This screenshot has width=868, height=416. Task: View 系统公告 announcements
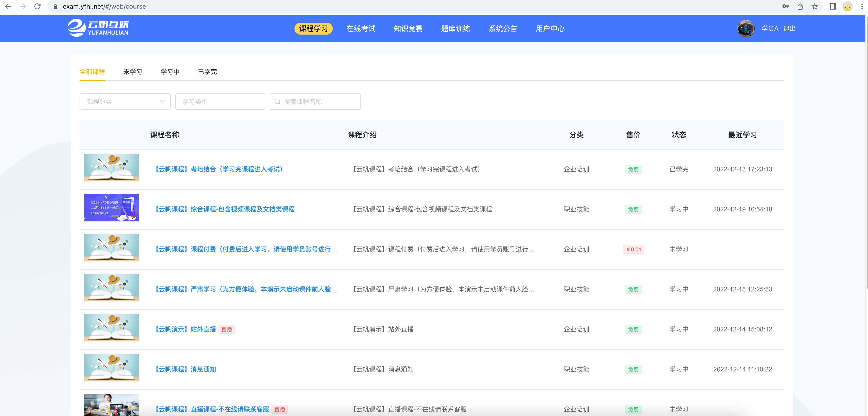coord(503,29)
